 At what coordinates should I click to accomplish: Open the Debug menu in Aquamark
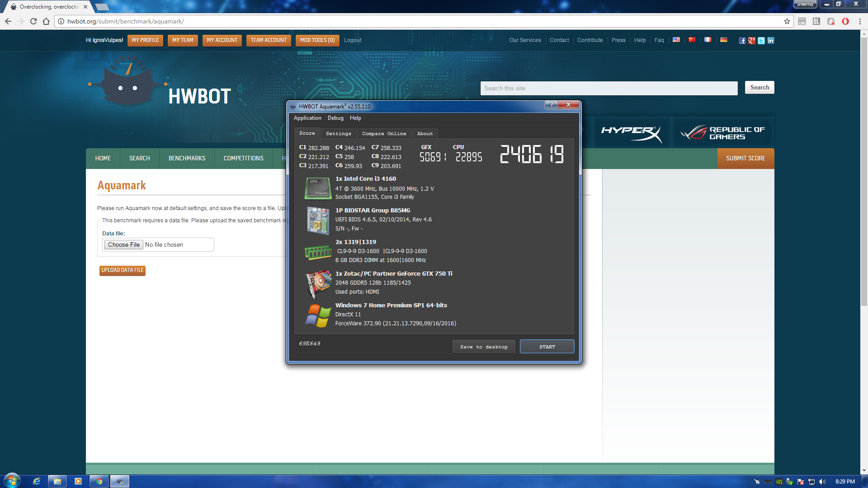coord(335,118)
